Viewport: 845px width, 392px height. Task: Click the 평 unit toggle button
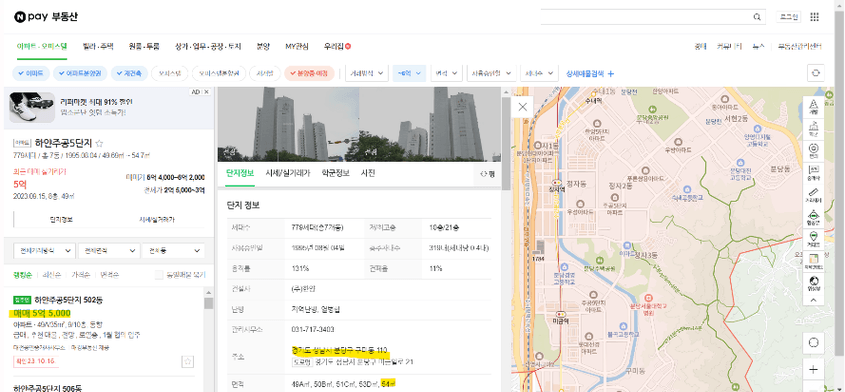[x=487, y=174]
